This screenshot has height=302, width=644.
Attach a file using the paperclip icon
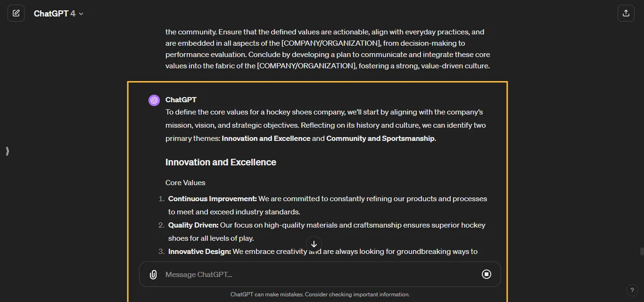153,274
